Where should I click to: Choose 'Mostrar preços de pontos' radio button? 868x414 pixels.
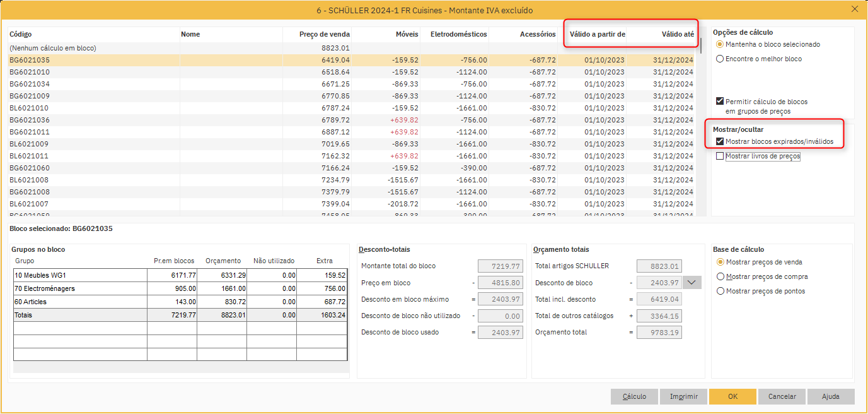[x=720, y=292]
